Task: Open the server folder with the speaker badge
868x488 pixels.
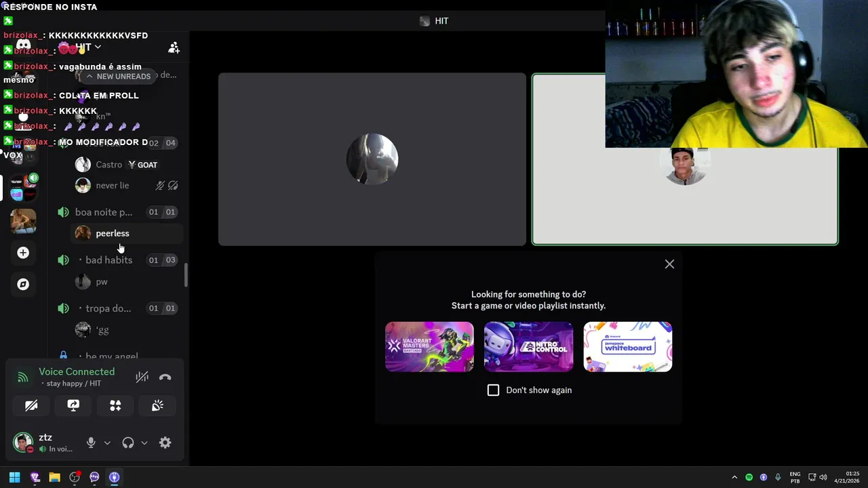Action: tap(23, 188)
